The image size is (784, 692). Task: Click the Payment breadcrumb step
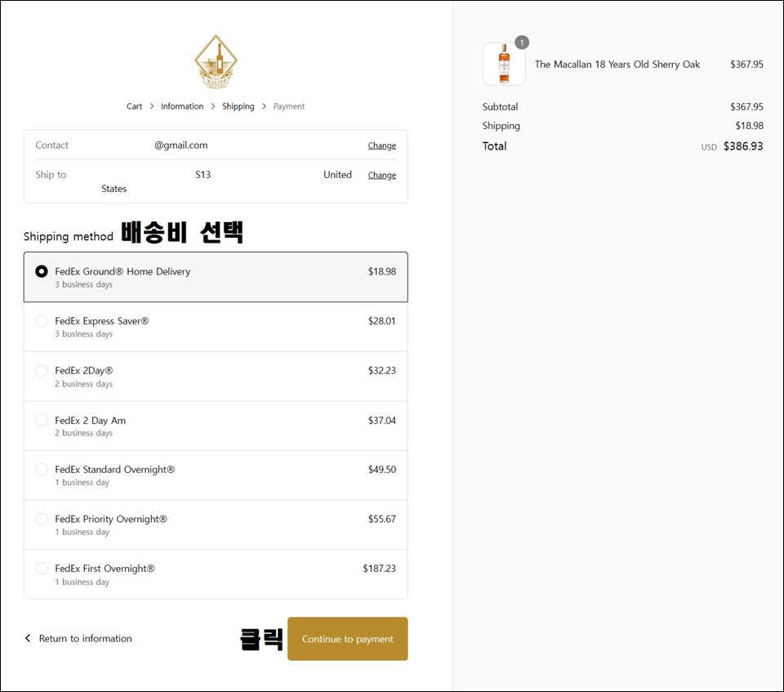[x=289, y=106]
